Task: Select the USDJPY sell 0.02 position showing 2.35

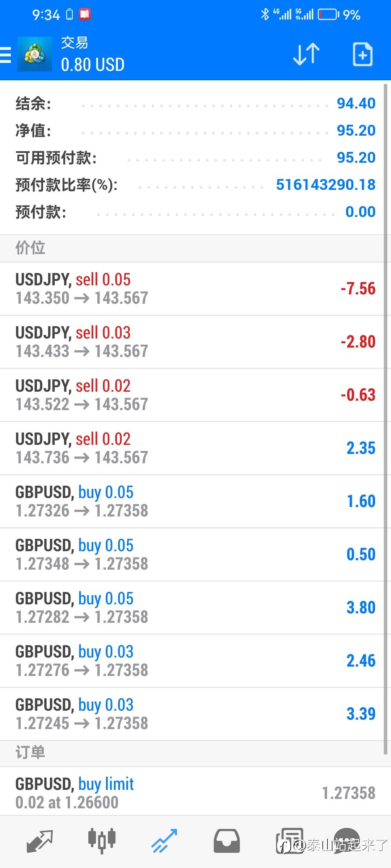Action: coord(192,448)
